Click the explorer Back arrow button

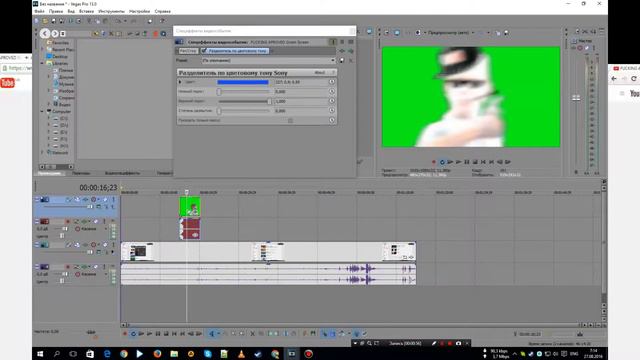(x=45, y=33)
